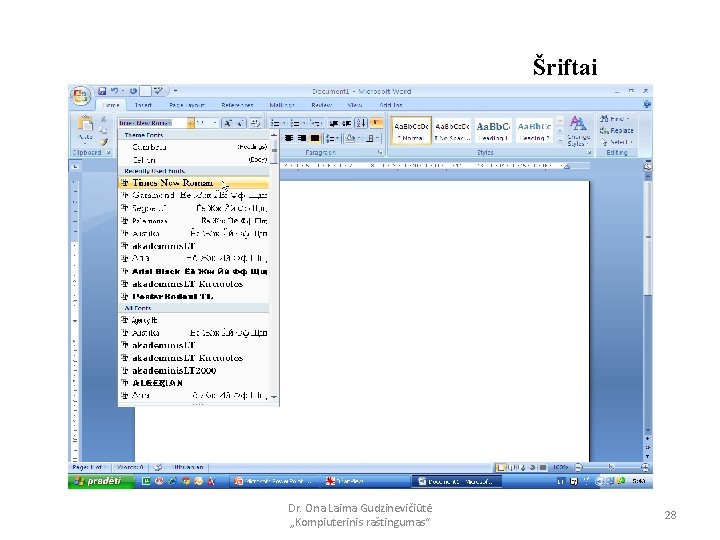
Task: Click the Shading paint bucket icon
Action: 350,138
